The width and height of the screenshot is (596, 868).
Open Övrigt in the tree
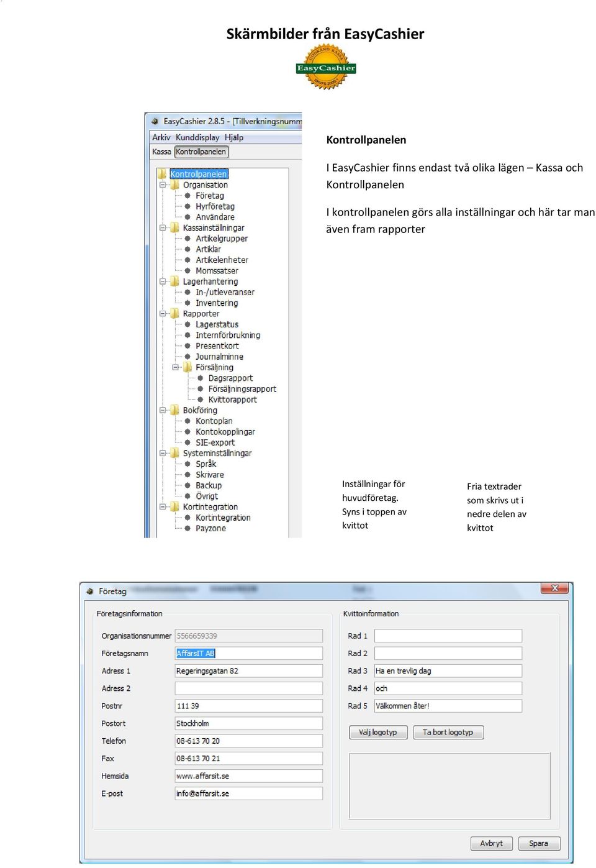pyautogui.click(x=207, y=496)
